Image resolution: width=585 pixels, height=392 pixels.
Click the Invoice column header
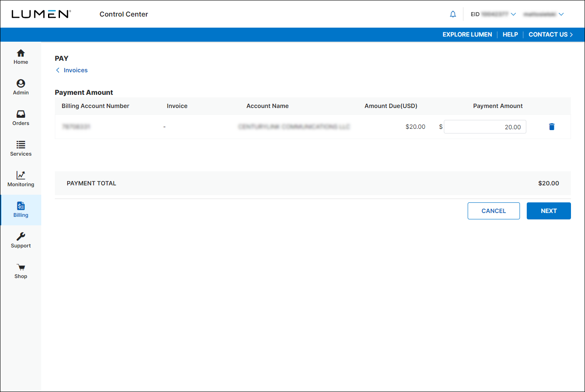click(177, 106)
